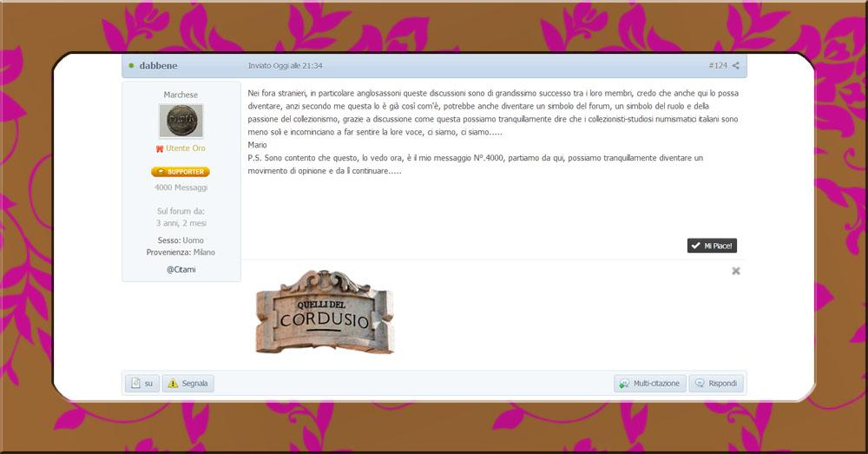Click the Inviato Oggi alle 21:34 timestamp

click(x=286, y=65)
